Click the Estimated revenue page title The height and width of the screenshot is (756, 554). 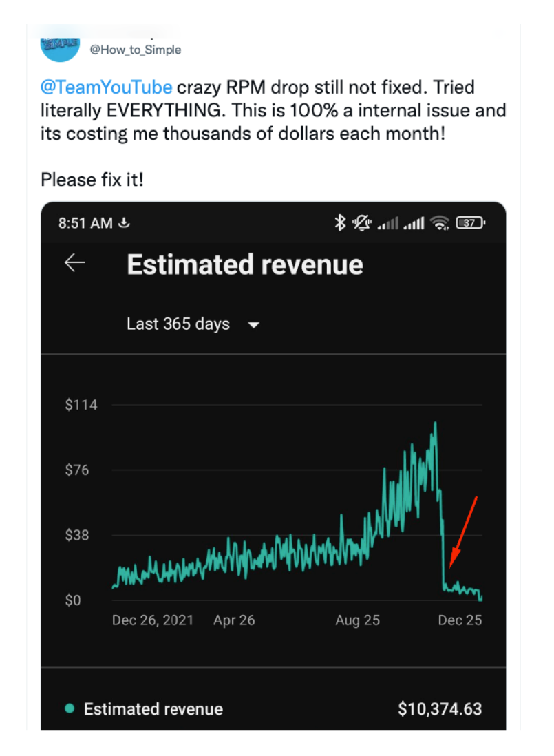(x=245, y=264)
